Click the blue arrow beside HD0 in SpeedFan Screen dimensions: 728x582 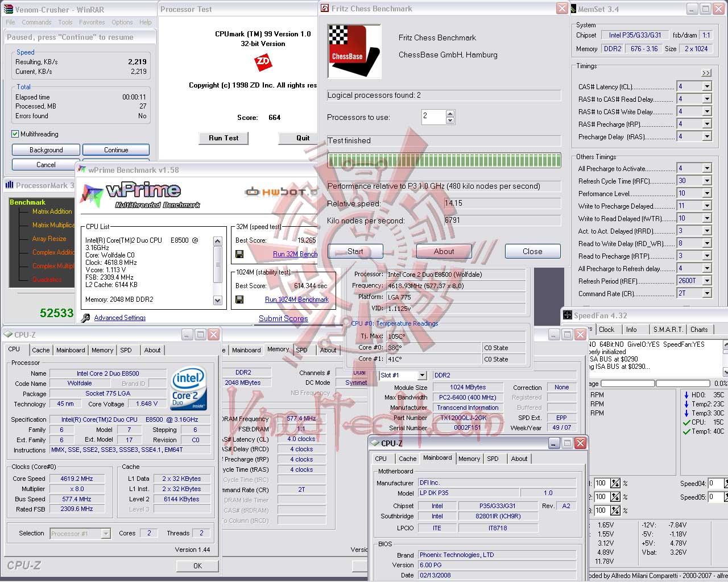pos(686,395)
